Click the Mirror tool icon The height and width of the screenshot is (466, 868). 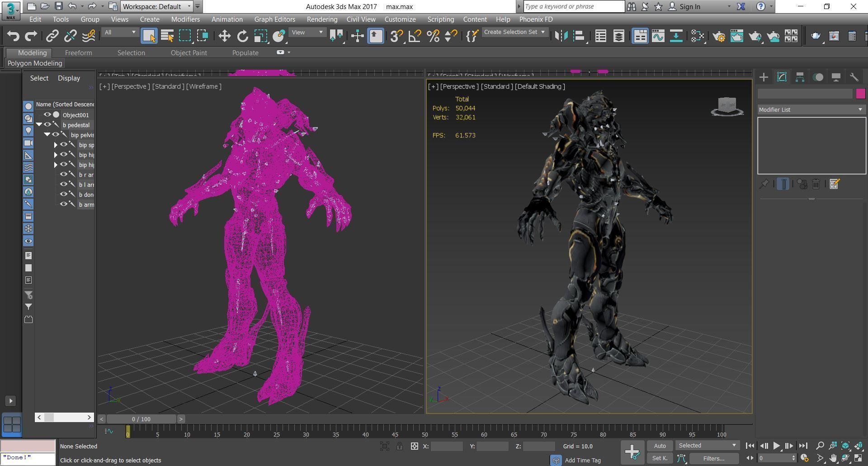pos(561,36)
